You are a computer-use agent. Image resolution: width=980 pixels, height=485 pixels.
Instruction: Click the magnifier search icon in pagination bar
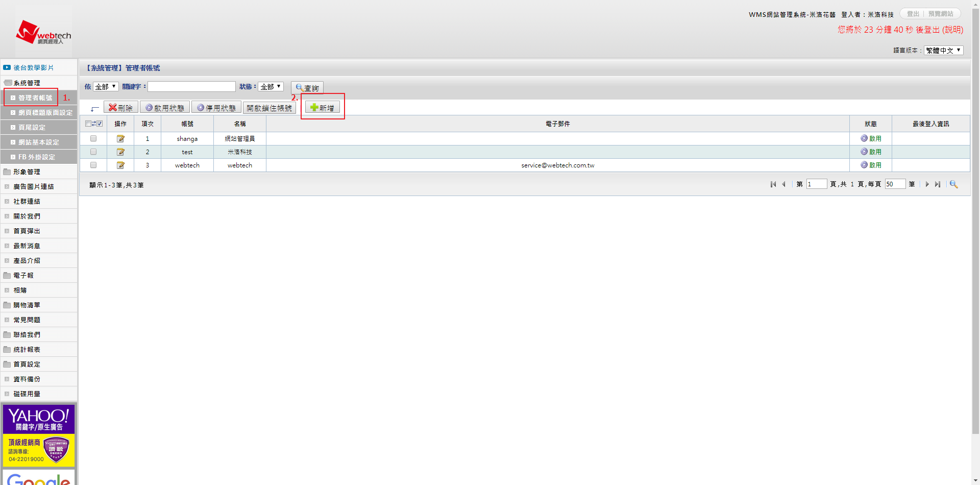(x=953, y=184)
